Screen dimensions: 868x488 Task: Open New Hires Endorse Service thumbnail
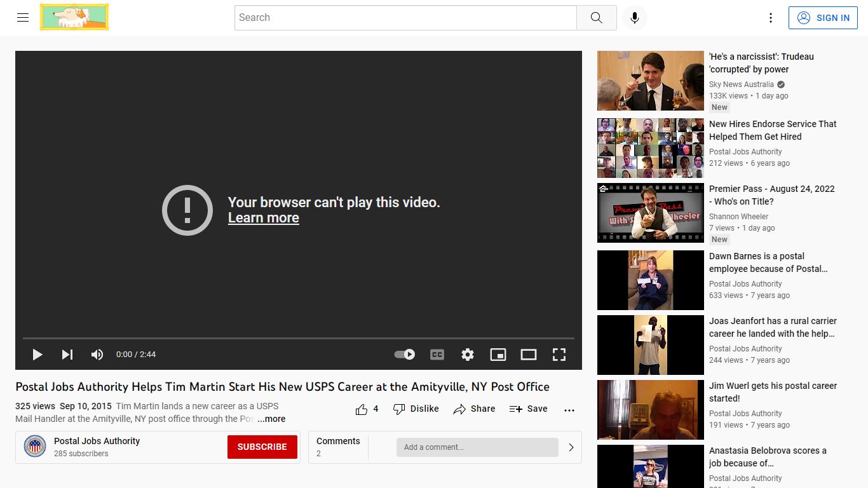point(651,148)
